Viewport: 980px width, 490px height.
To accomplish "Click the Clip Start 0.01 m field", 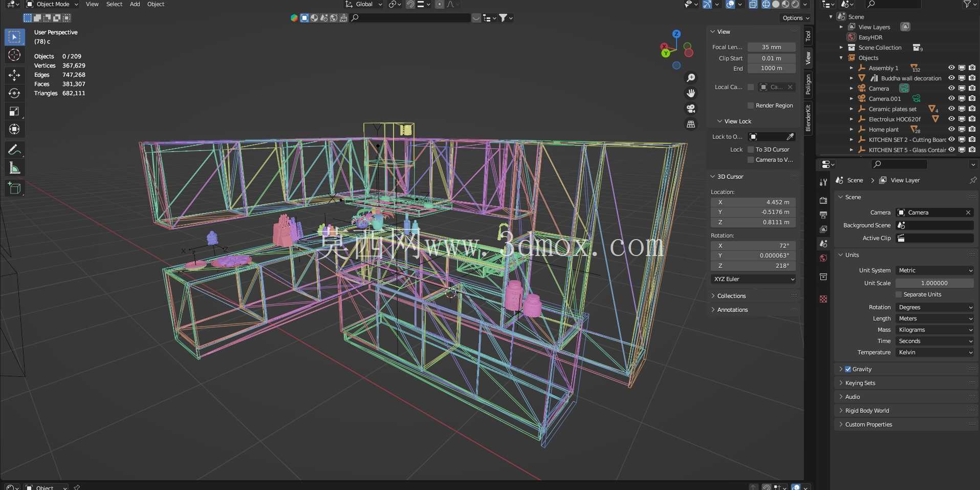I will [x=771, y=58].
